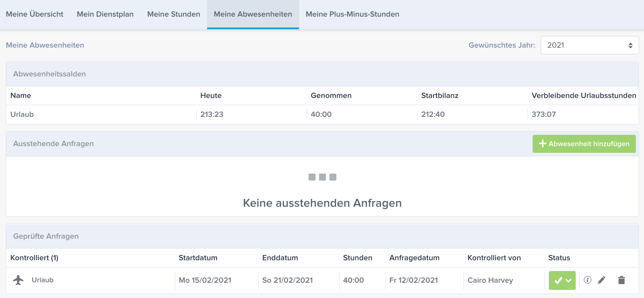Click the Name column header

click(21, 96)
